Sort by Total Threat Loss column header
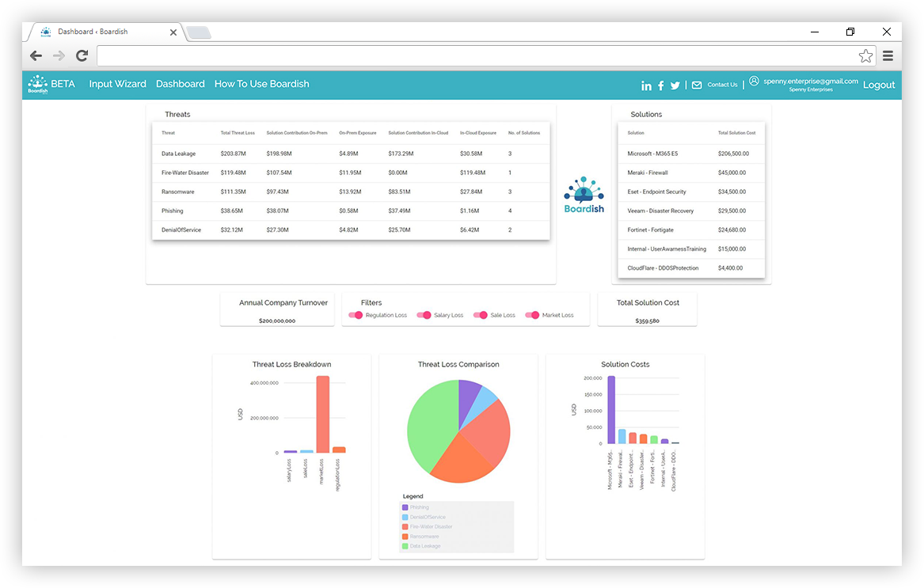The height and width of the screenshot is (588, 924). click(238, 133)
